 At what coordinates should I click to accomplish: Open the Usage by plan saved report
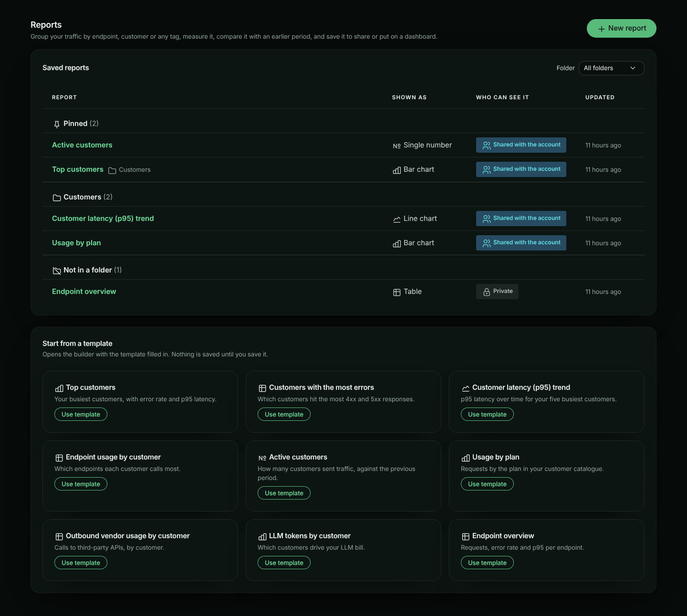pyautogui.click(x=76, y=243)
